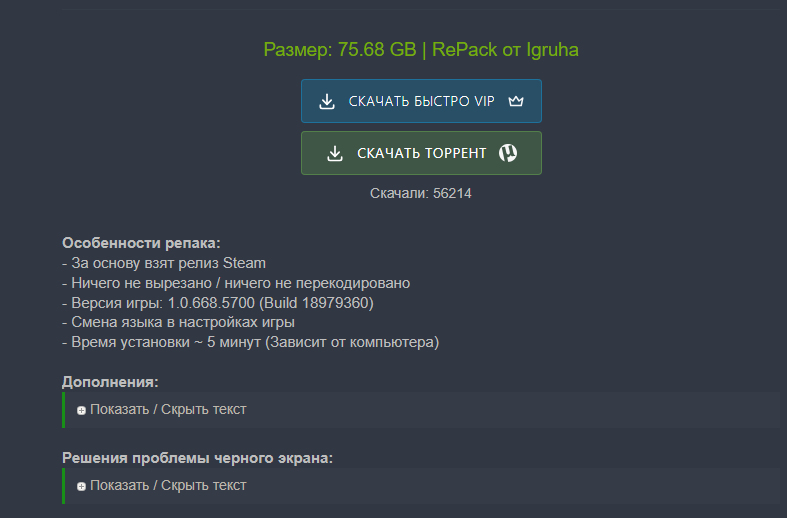Screen dimensions: 787x518
Task: Click the plus icon under the black screen heading
Action: 81,486
